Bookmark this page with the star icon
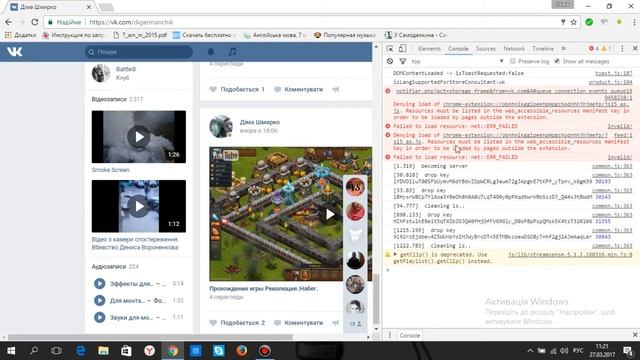 [x=573, y=22]
